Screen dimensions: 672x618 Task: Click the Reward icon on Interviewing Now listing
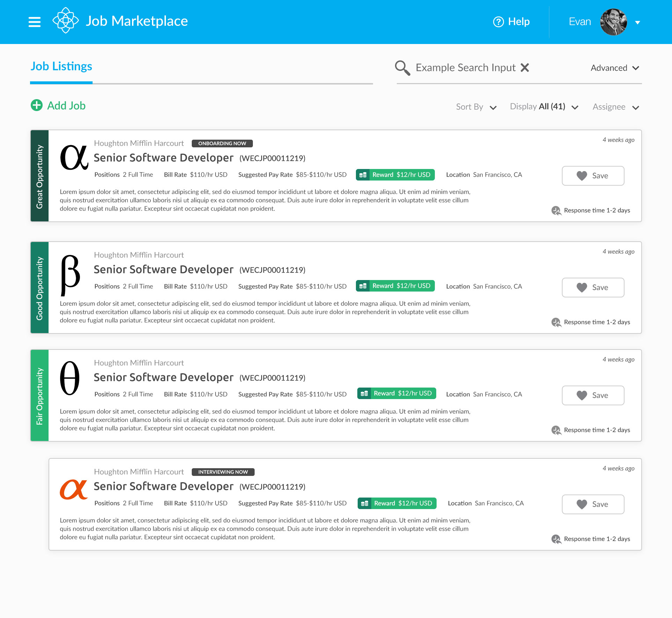(365, 502)
